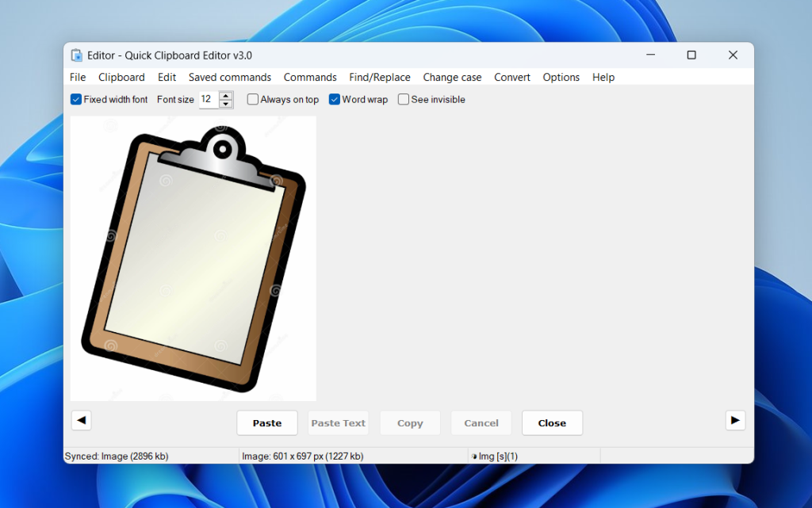Open the Saved commands menu
This screenshot has width=812, height=508.
[x=230, y=77]
